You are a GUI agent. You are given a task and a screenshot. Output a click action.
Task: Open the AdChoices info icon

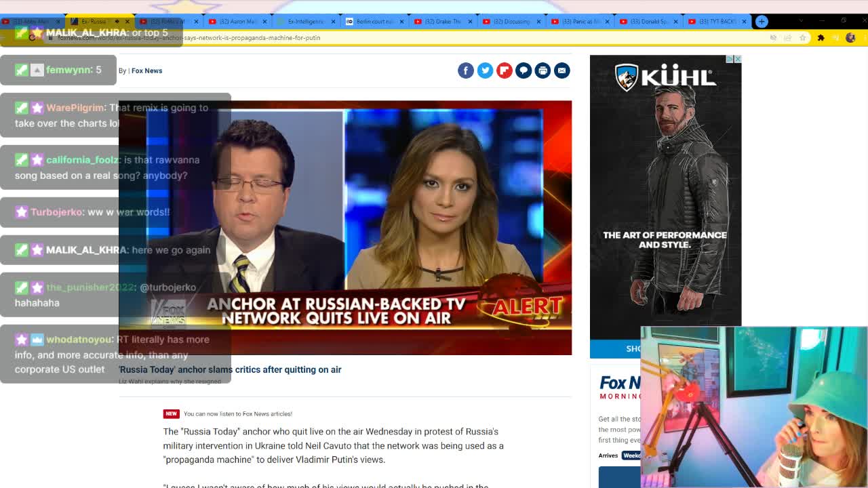pyautogui.click(x=730, y=59)
